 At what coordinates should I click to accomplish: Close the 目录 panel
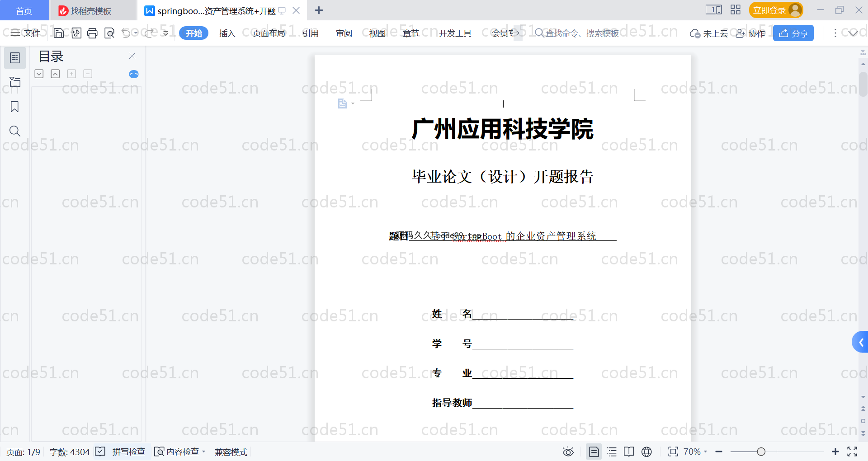coord(132,56)
